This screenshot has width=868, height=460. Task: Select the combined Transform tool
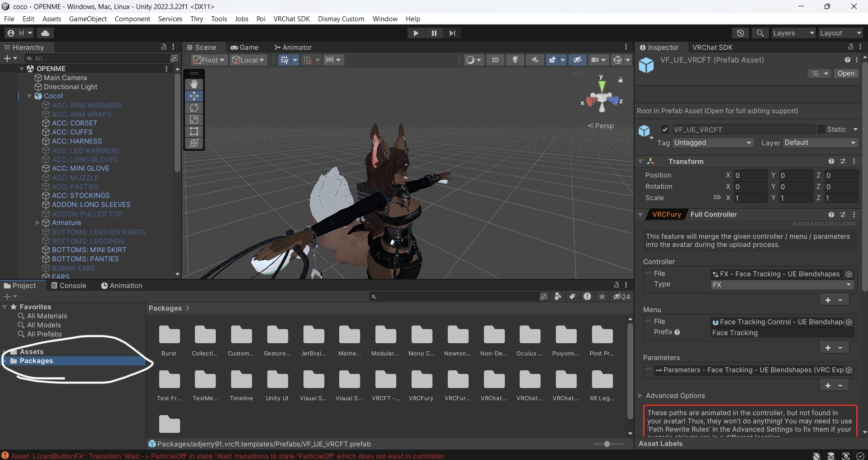point(194,143)
